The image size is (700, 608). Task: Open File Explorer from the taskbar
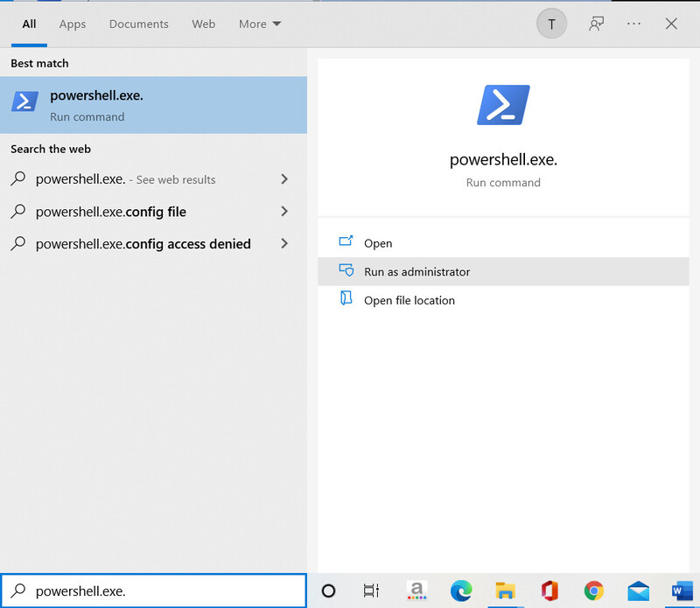coord(505,591)
